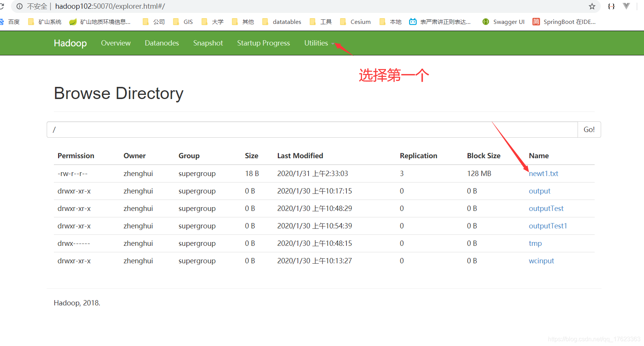Open the 本地 bookmark folder

tap(390, 22)
